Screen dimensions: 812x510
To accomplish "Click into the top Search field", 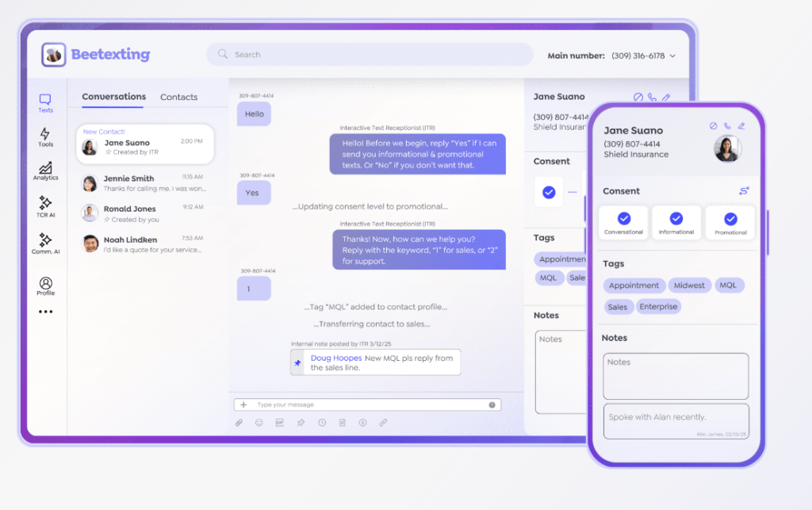I will [x=370, y=55].
